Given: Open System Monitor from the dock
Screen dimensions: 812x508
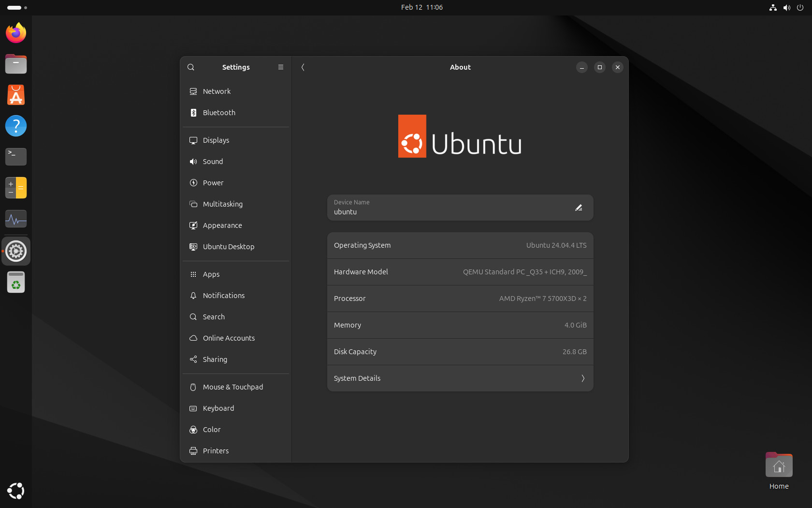Looking at the screenshot, I should [16, 219].
